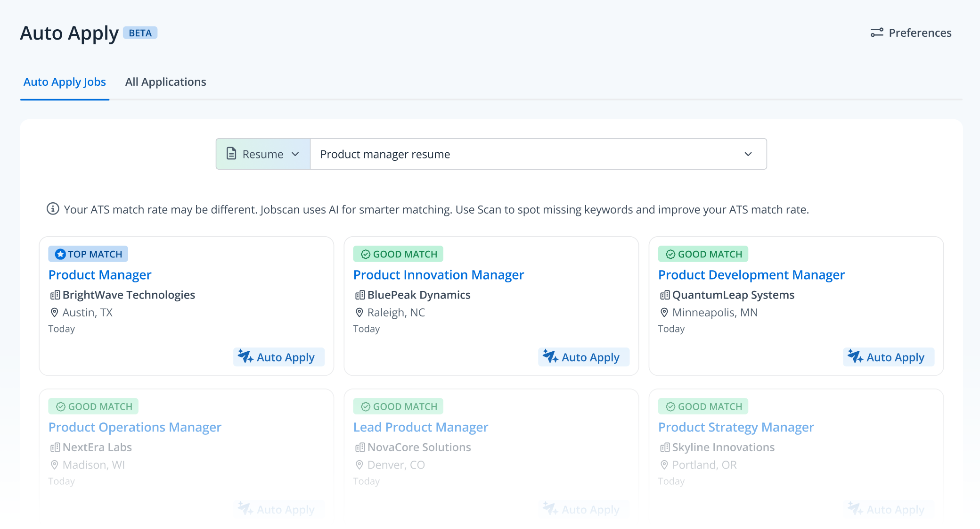Click building icon next to NextEra Labs
Image resolution: width=980 pixels, height=529 pixels.
tap(55, 447)
